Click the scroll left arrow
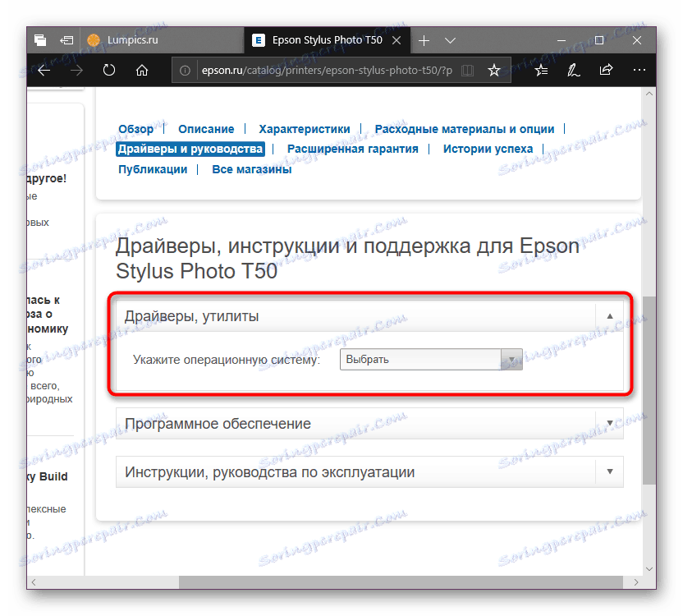683x616 pixels. pos(34,582)
